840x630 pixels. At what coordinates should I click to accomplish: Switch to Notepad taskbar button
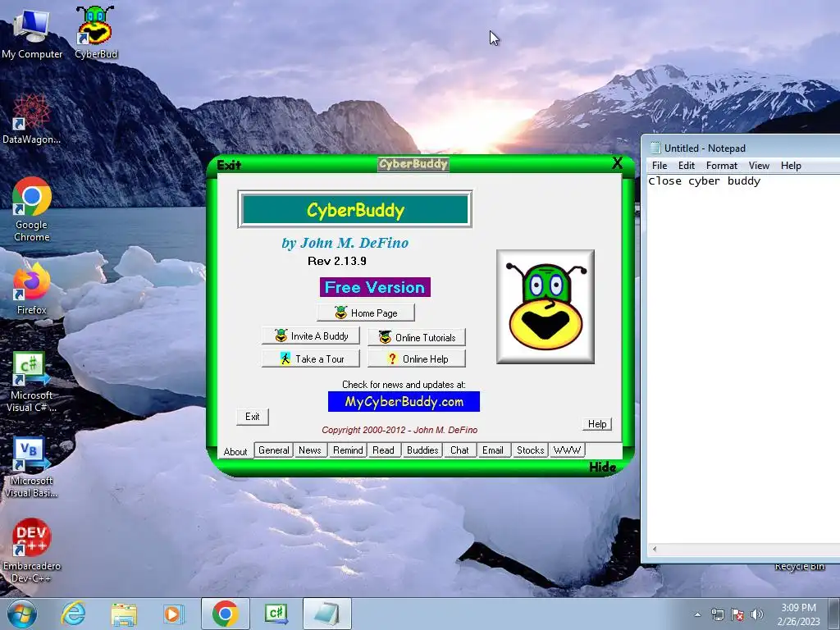[327, 614]
